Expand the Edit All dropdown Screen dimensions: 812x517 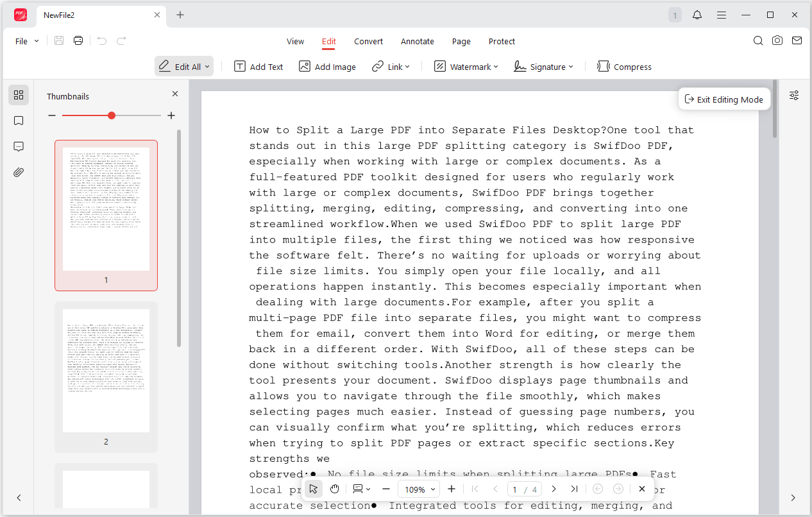pyautogui.click(x=208, y=67)
